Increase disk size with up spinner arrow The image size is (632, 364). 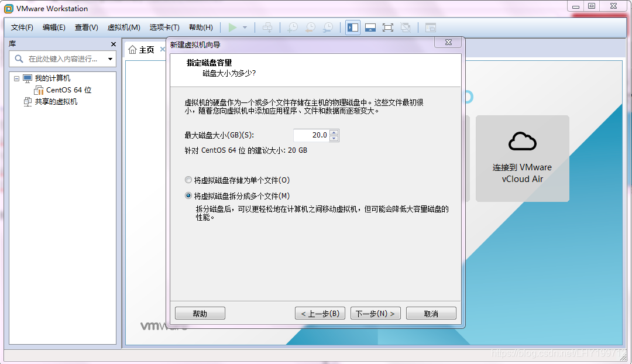(x=334, y=133)
